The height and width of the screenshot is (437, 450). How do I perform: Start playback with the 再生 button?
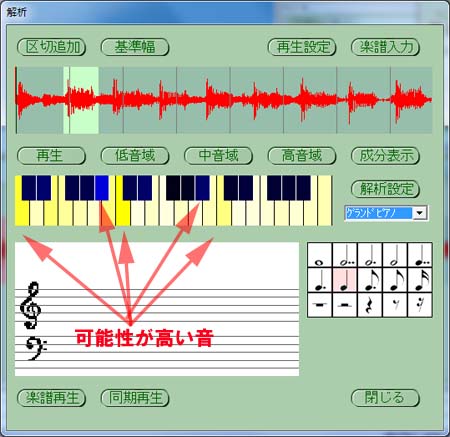tap(51, 156)
